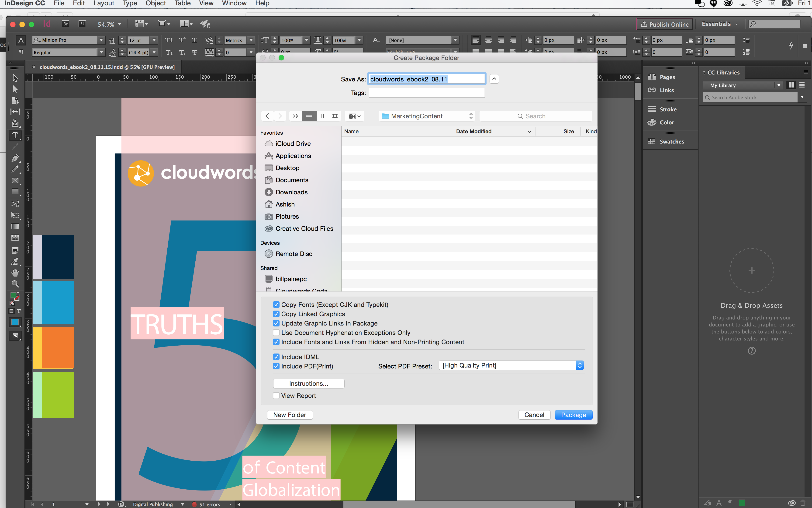The height and width of the screenshot is (508, 812).
Task: Select the Hand tool
Action: (x=15, y=273)
